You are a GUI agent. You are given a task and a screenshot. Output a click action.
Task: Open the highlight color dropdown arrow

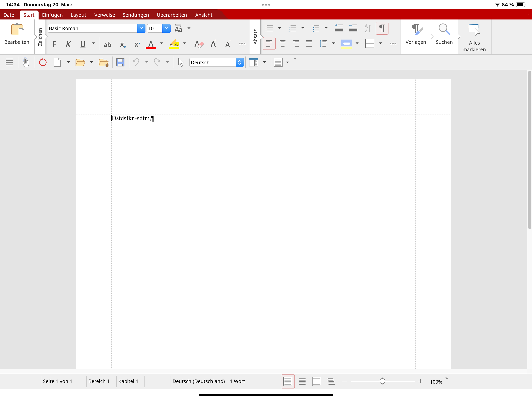(184, 44)
